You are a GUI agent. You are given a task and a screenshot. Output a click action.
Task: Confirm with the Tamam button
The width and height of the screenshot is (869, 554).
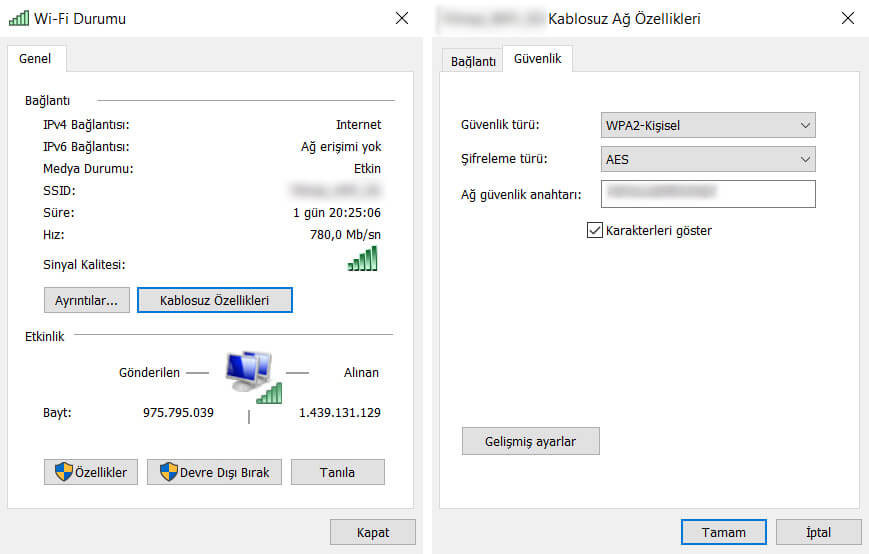coord(723,532)
